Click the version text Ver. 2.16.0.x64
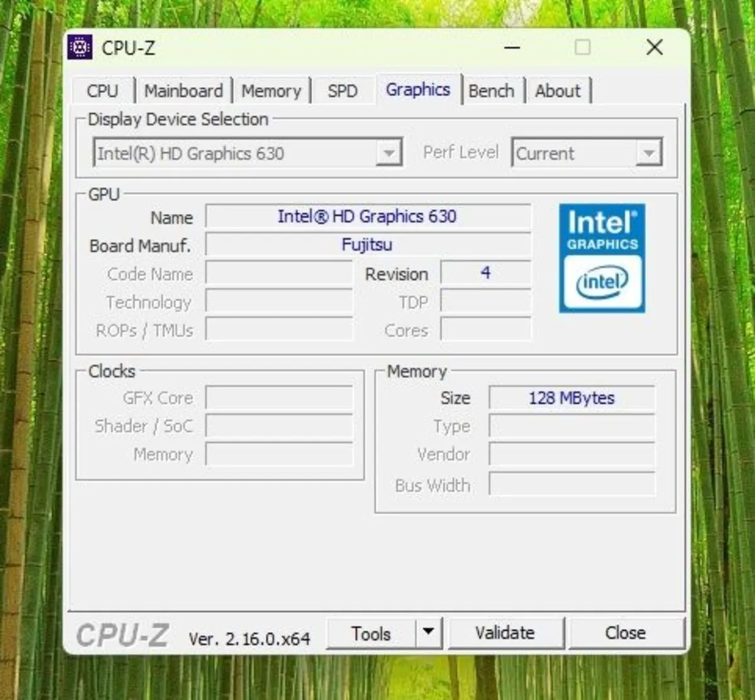This screenshot has width=755, height=700. coord(249,639)
